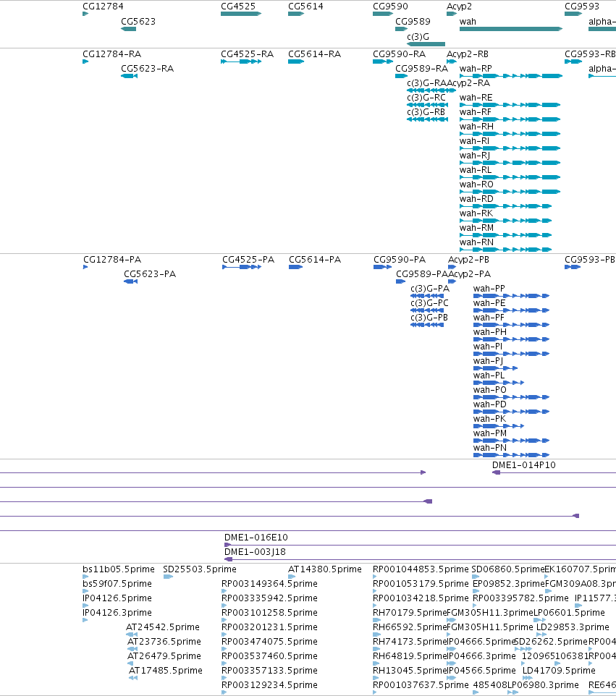This screenshot has width=616, height=696.
Task: Select the wah-RE transcript glyph
Action: coord(510,105)
